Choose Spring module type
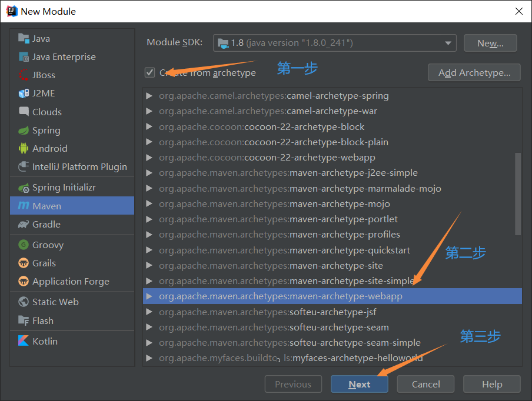Screen dimensions: 532x401 pos(72,130)
